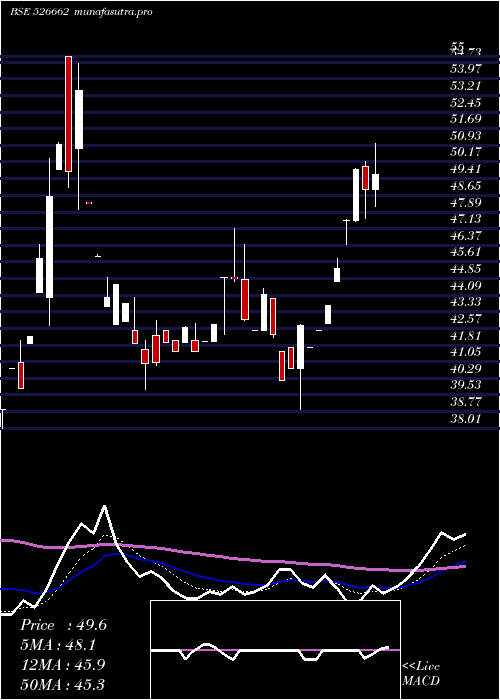This screenshot has width=500, height=700.
Task: Click the 43.33 price axis label
Action: click(x=466, y=302)
